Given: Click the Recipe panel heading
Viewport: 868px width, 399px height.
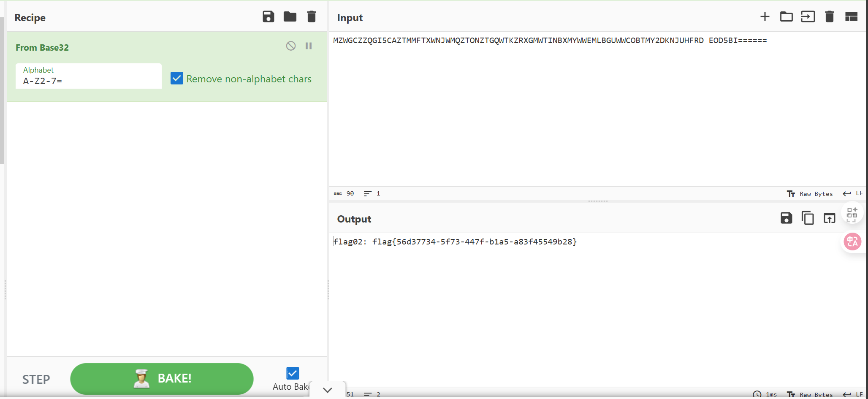Looking at the screenshot, I should 30,18.
